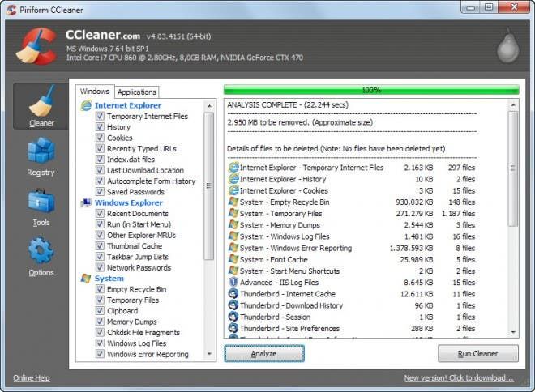Toggle the Cookies checkbox

coord(100,138)
